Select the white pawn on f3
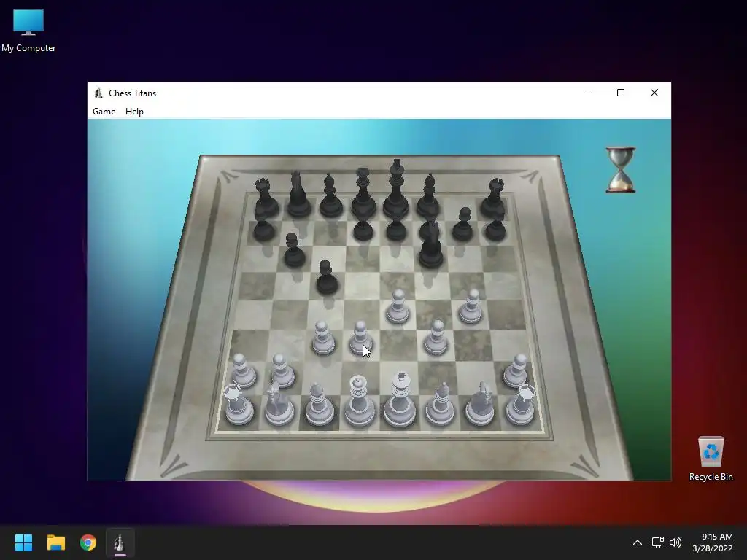Viewport: 747px width, 560px height. pos(436,338)
